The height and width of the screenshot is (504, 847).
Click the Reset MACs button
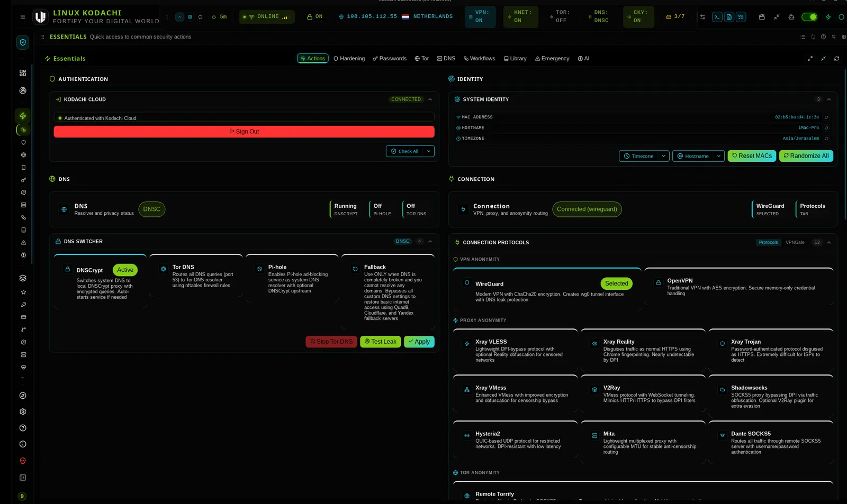[x=752, y=156]
